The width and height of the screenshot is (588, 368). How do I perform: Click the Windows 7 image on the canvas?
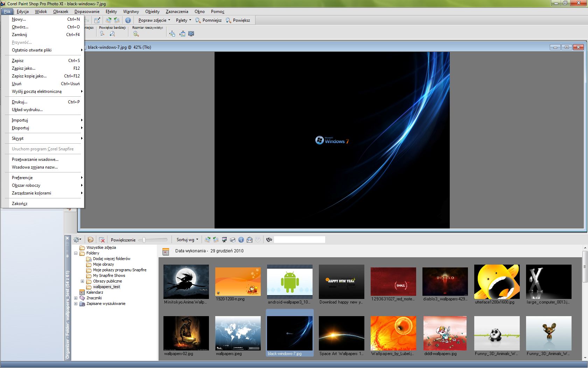tap(332, 140)
